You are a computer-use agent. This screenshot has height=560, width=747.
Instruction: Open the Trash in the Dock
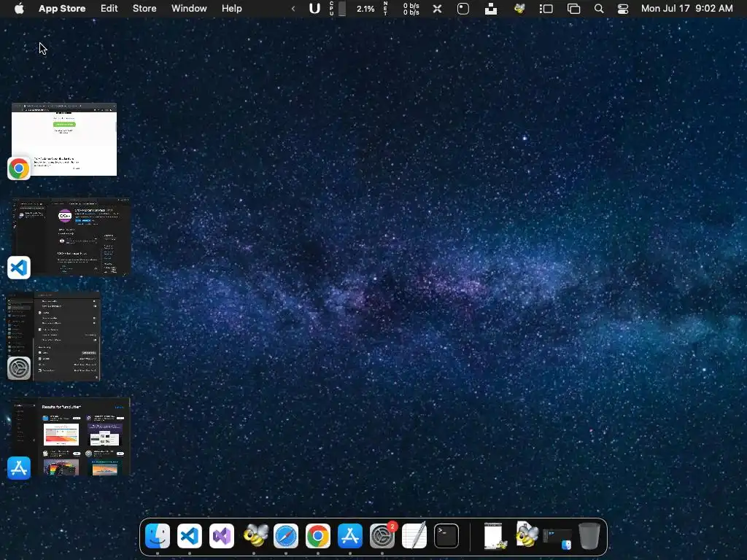(x=589, y=536)
